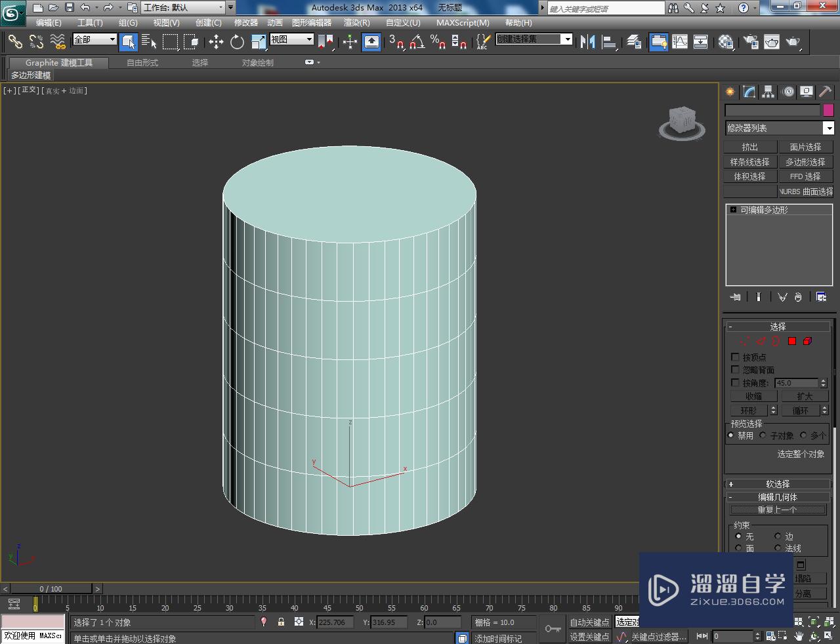Expand the 软选择 rollout
This screenshot has width=840, height=644.
click(x=778, y=484)
